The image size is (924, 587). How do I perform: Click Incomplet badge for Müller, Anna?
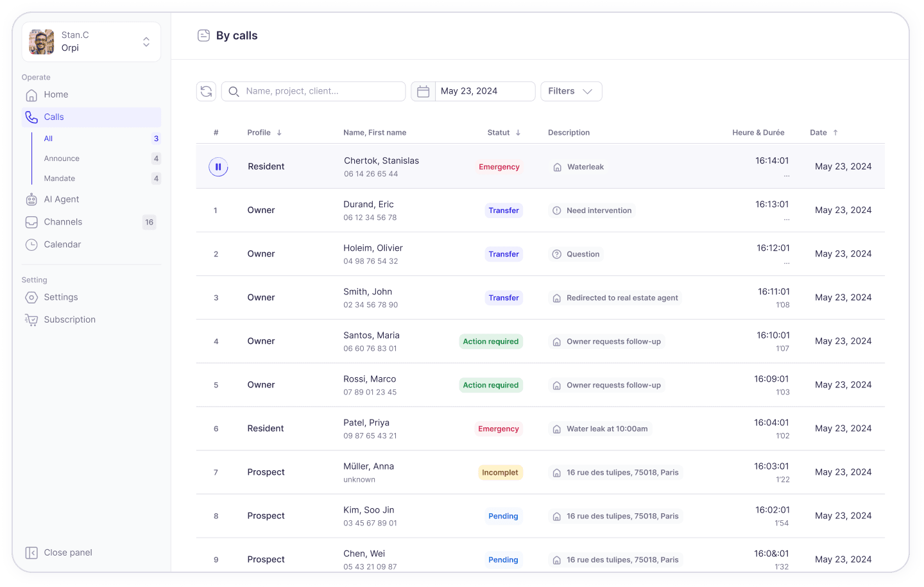point(500,472)
